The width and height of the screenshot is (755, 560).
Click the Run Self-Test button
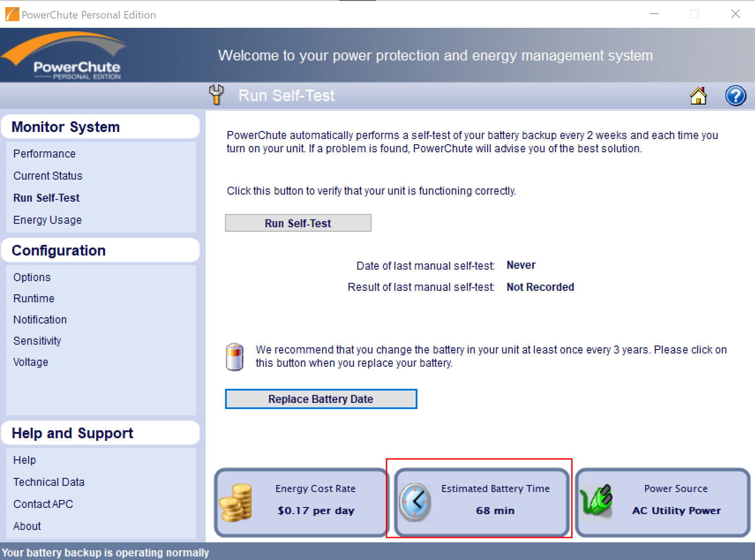pos(298,223)
